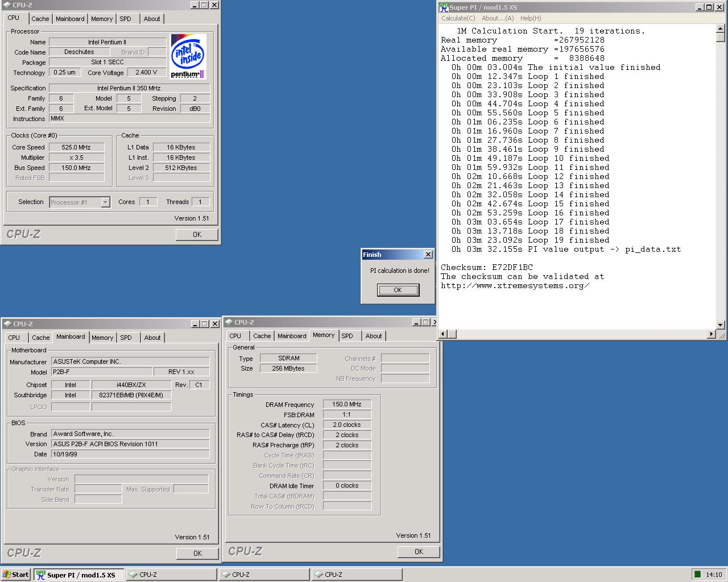Click Super PI horizontal scroll right arrow
This screenshot has height=582, width=728.
[712, 334]
